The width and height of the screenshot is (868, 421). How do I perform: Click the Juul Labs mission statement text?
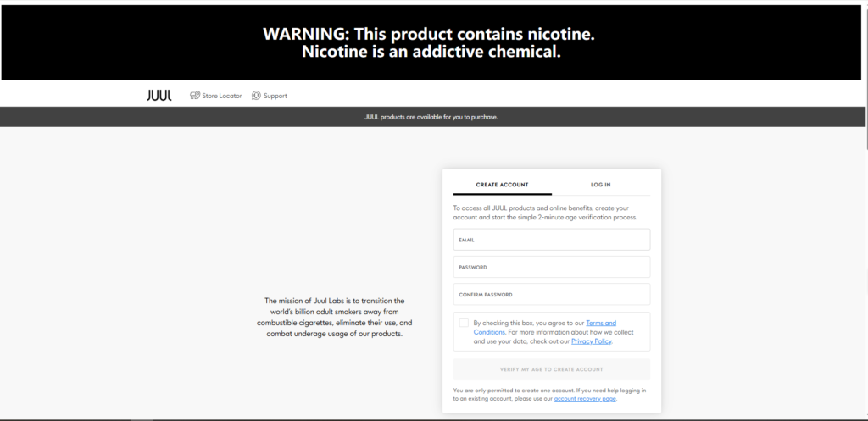(x=334, y=318)
